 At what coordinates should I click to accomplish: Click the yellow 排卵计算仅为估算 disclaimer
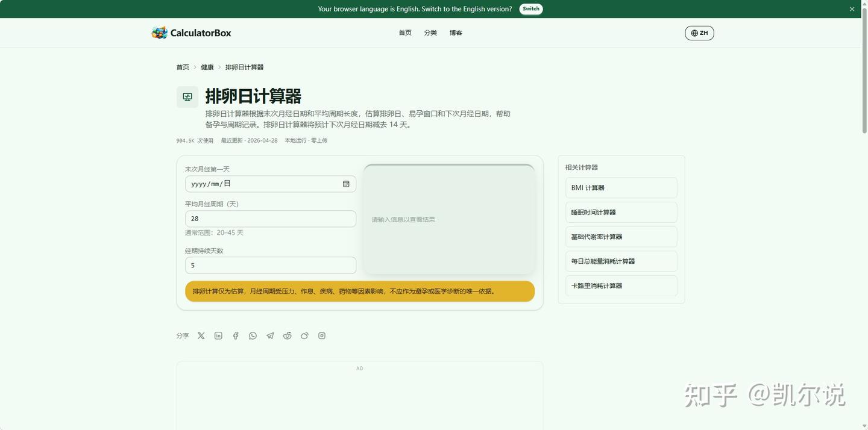pos(360,291)
